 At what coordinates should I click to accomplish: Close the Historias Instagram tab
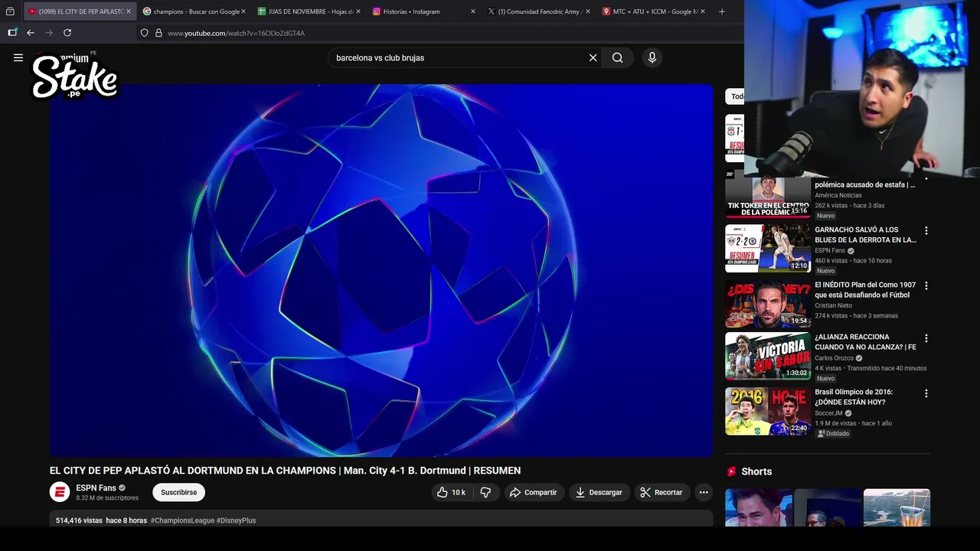(472, 11)
